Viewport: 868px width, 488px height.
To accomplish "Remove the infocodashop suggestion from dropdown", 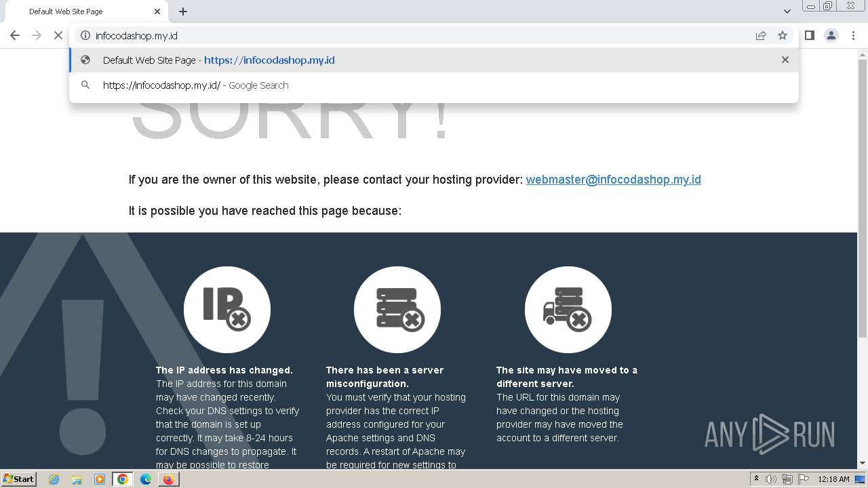I will 785,60.
